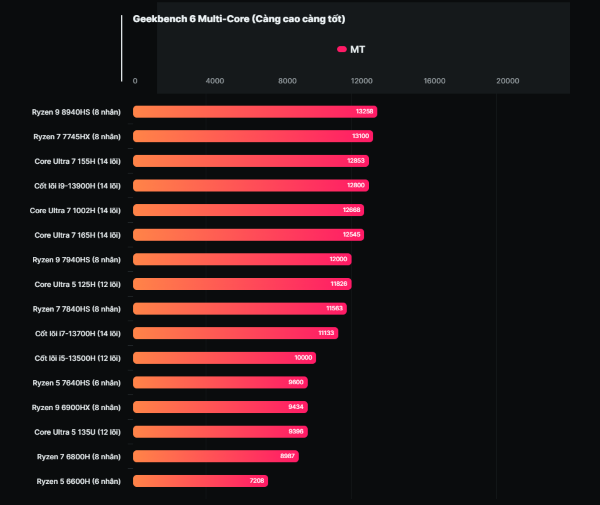Image resolution: width=600 pixels, height=505 pixels.
Task: Click axis tick '4000'
Action: (x=215, y=81)
